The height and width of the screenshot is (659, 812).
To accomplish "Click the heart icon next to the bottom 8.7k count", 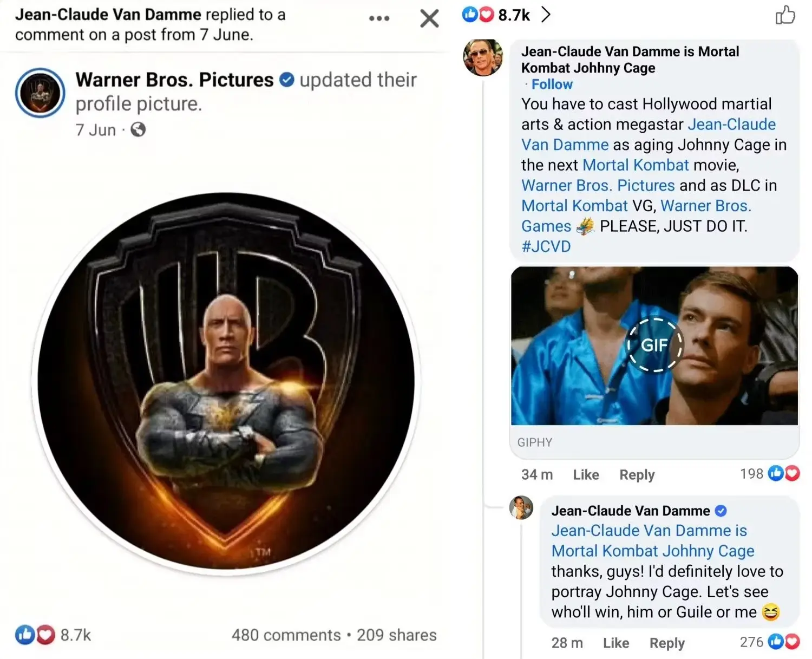I will tap(45, 635).
